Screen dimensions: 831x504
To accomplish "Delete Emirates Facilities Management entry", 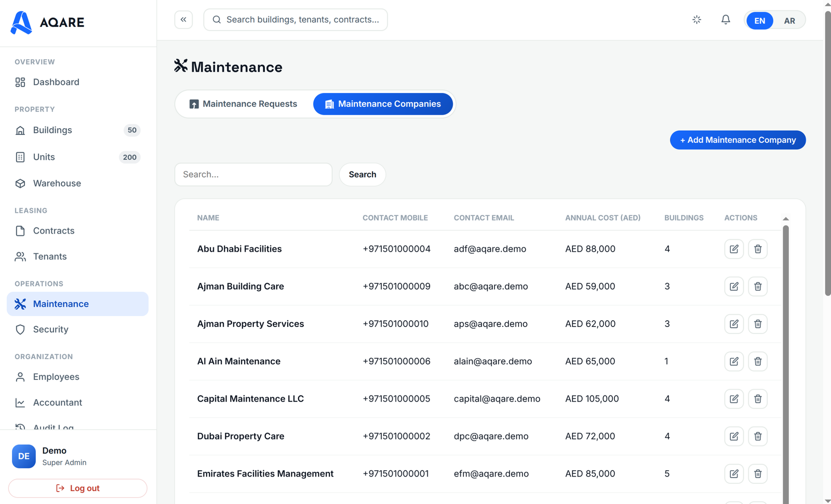I will (x=758, y=473).
